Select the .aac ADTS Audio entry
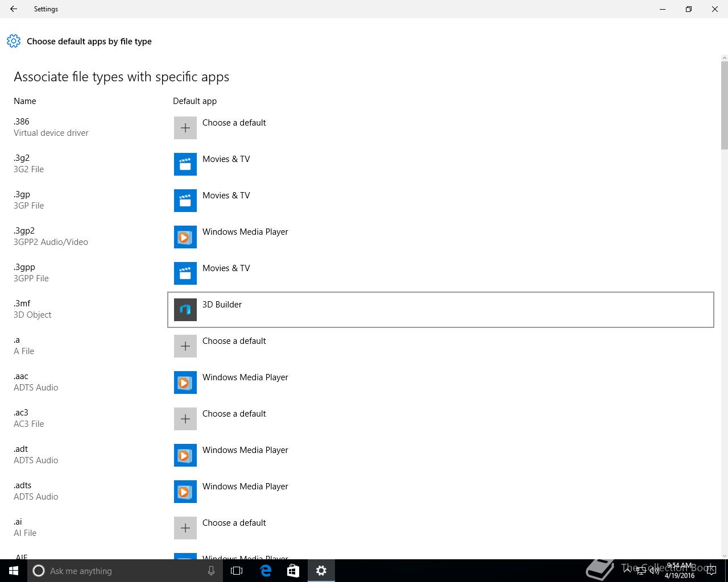This screenshot has width=728, height=582. (x=36, y=382)
